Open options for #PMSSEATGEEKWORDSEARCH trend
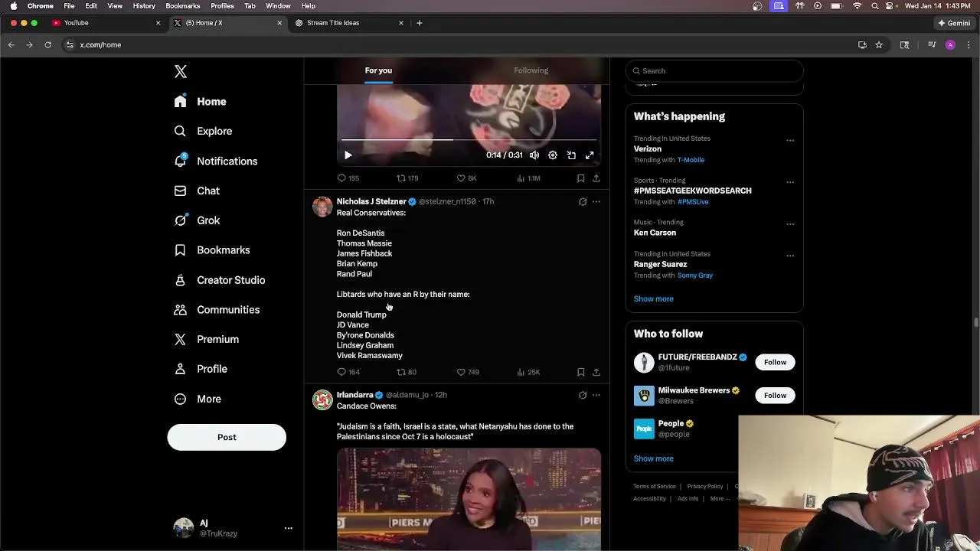 [790, 182]
